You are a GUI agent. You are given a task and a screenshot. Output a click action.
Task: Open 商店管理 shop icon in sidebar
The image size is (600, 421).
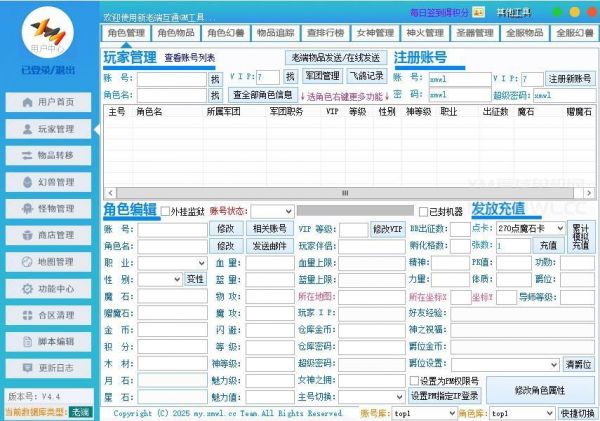point(27,235)
